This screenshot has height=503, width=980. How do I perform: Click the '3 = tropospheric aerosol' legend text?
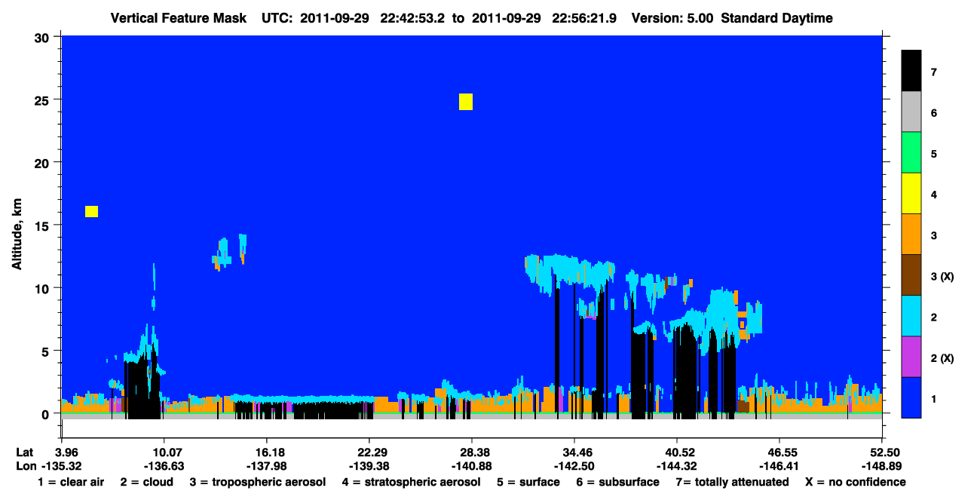coord(257,482)
